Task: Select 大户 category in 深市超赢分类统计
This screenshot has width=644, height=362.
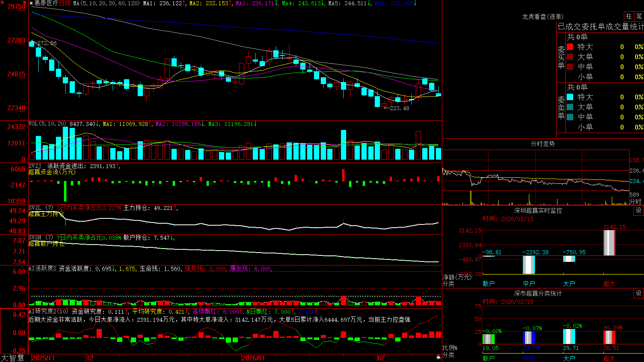Action: click(569, 358)
